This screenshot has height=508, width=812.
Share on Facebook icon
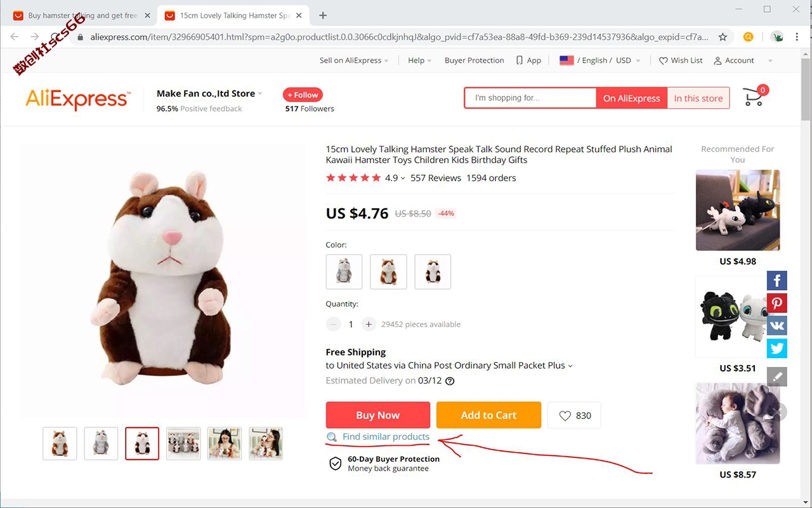[x=776, y=281]
